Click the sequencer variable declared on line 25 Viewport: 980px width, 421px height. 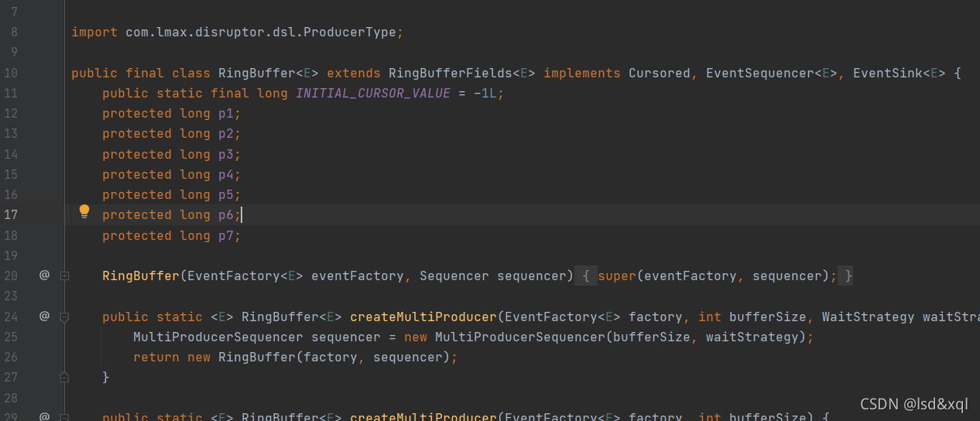point(346,337)
